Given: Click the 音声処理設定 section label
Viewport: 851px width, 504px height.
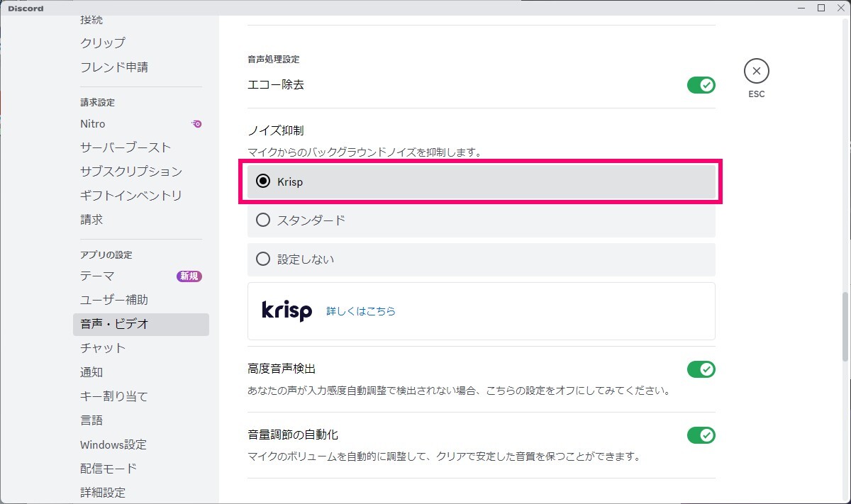Looking at the screenshot, I should (x=274, y=60).
